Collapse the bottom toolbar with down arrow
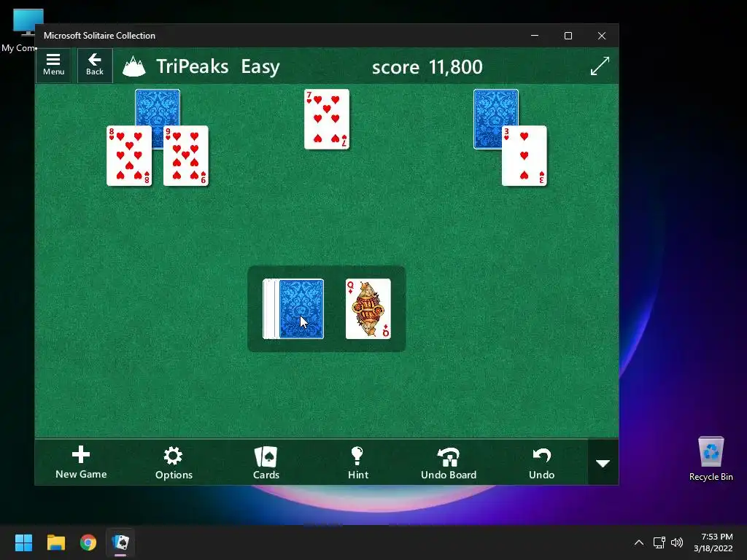 (603, 462)
